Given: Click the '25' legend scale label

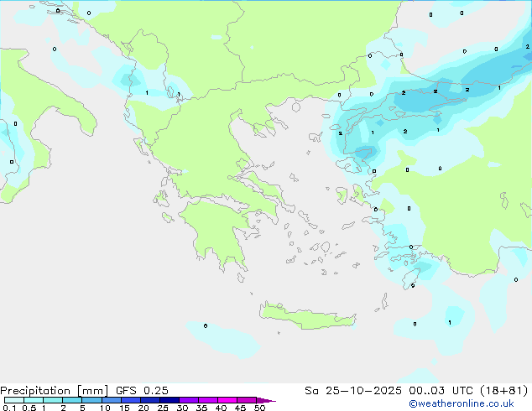Looking at the screenshot, I should pos(163,408).
